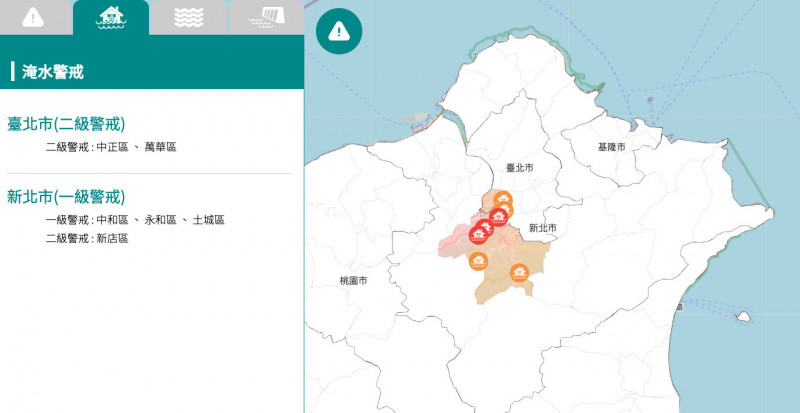Click the 永和區 district name
This screenshot has height=413, width=800.
pos(160,221)
